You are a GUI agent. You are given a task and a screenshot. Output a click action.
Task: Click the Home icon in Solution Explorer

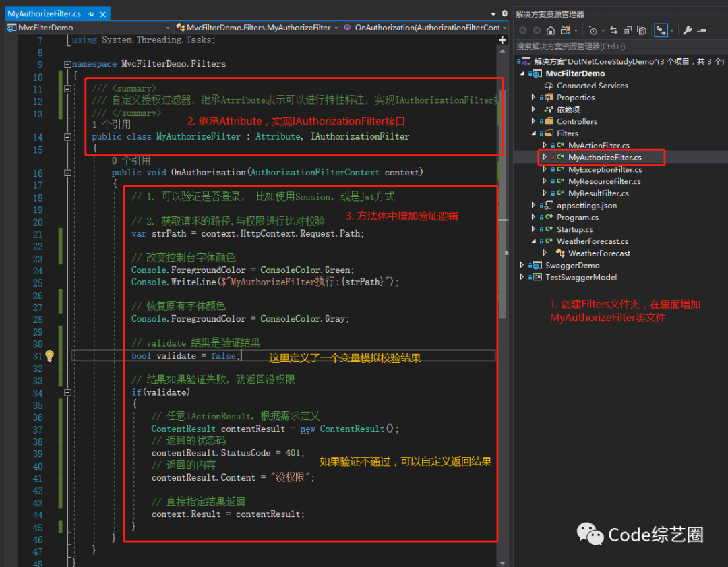[551, 30]
